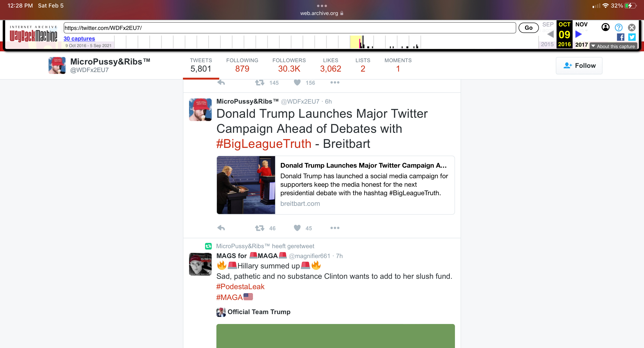Open tweet author avatar with red cap
This screenshot has height=348, width=644.
tap(200, 109)
